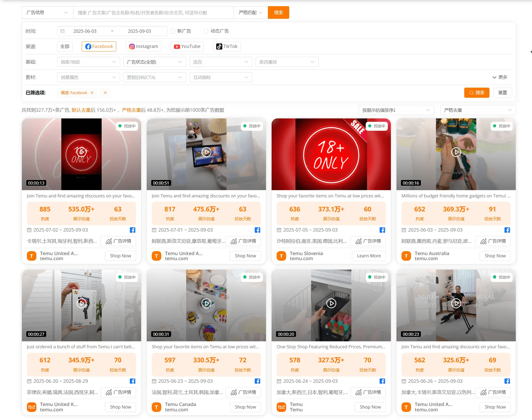This screenshot has height=420, width=532.
Task: Open the 按展示估值排序 sort dropdown
Action: (x=396, y=110)
